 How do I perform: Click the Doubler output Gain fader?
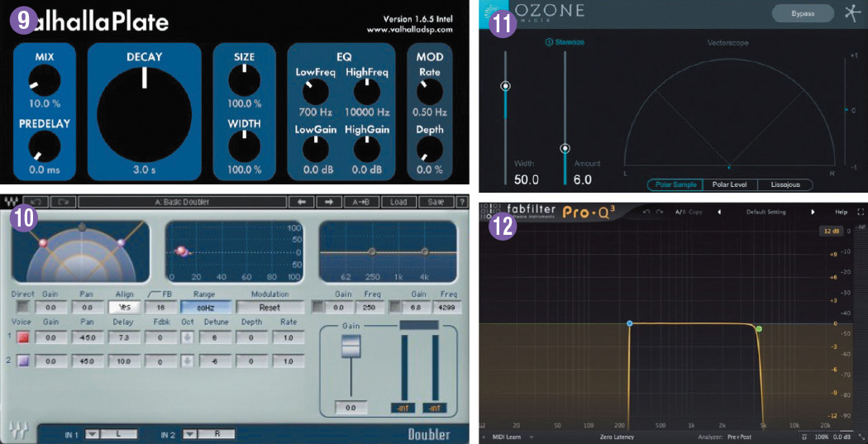point(351,347)
